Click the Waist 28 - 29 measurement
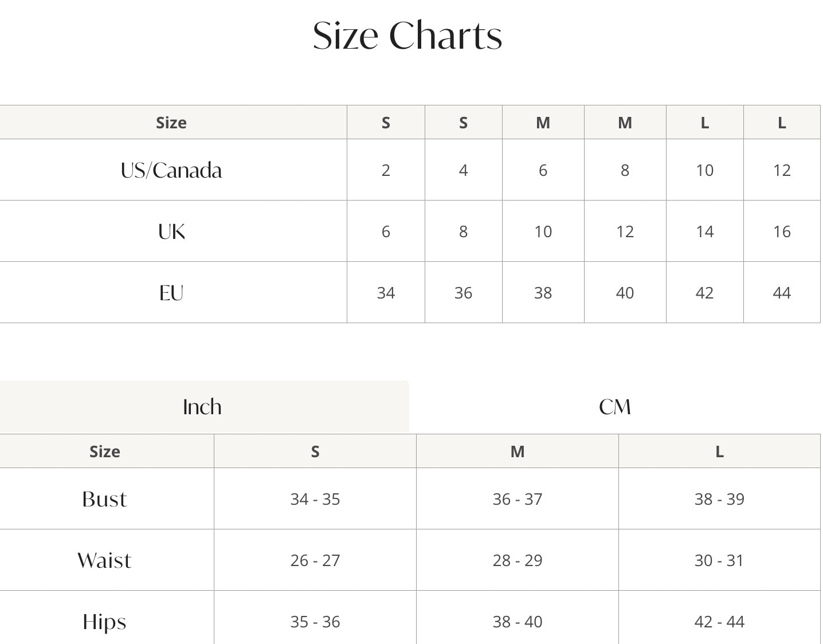Screen dimensions: 823x644 click(x=518, y=560)
